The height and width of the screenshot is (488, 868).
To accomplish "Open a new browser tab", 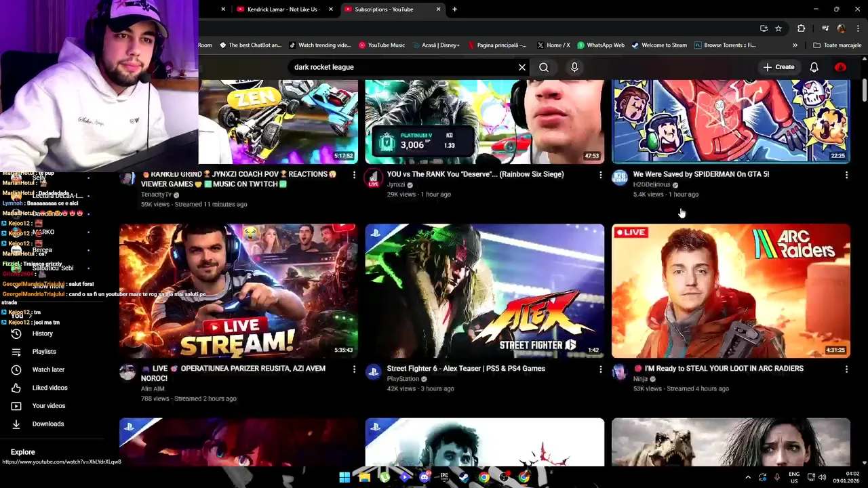I will coord(454,9).
